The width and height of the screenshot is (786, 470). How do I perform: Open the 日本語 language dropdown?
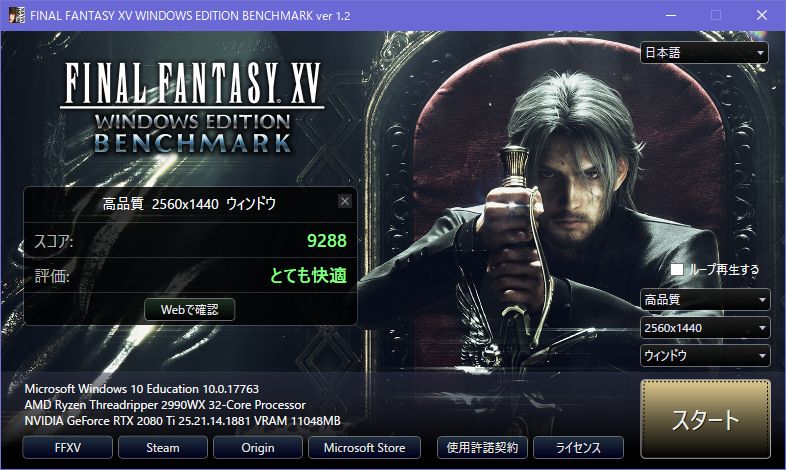(x=704, y=53)
